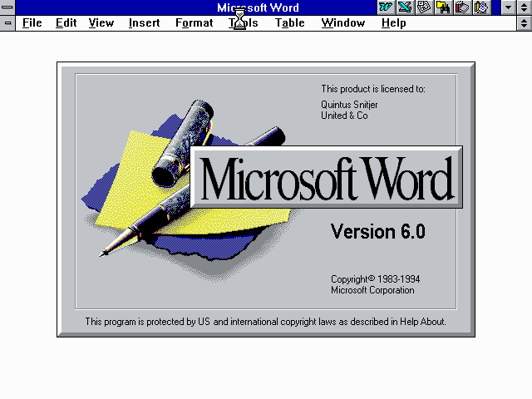Viewport: 532px width, 399px height.
Task: Click the 'Quintus Snitjer' licensee name
Action: pyautogui.click(x=349, y=105)
